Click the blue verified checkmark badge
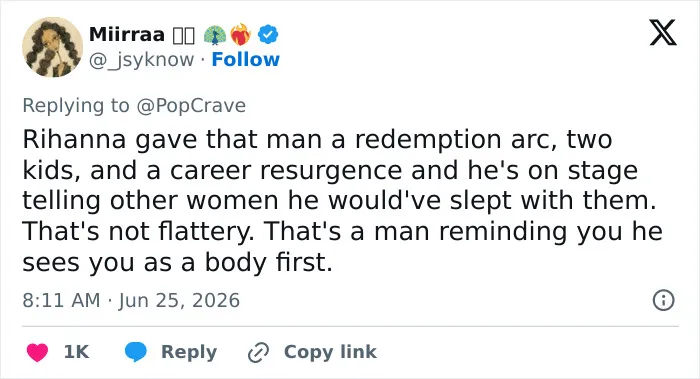 [x=268, y=34]
